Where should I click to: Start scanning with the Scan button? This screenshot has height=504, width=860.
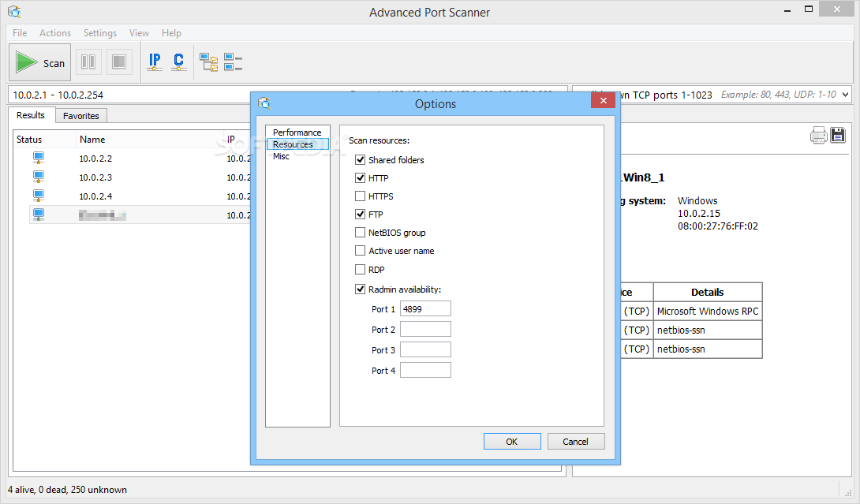pyautogui.click(x=40, y=62)
